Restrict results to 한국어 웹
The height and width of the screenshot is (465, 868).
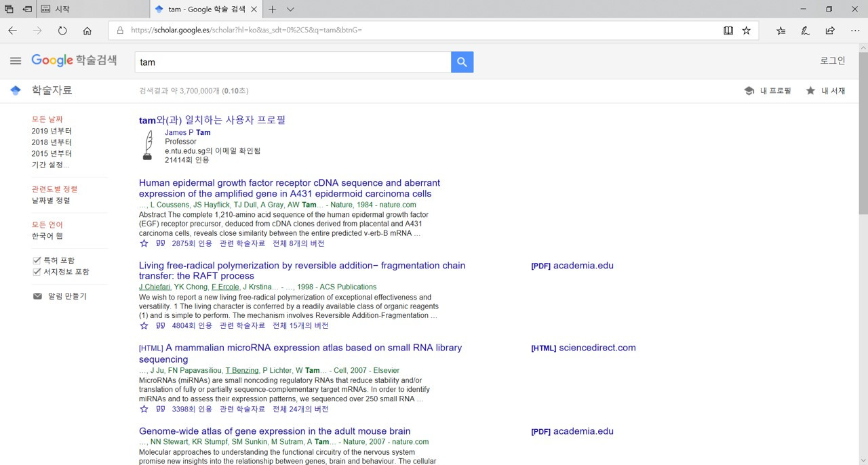(47, 236)
